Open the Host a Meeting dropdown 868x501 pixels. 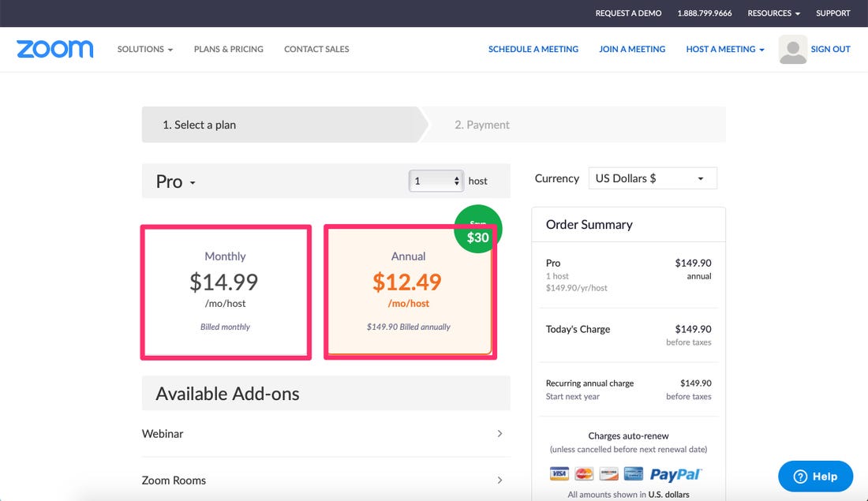(725, 49)
